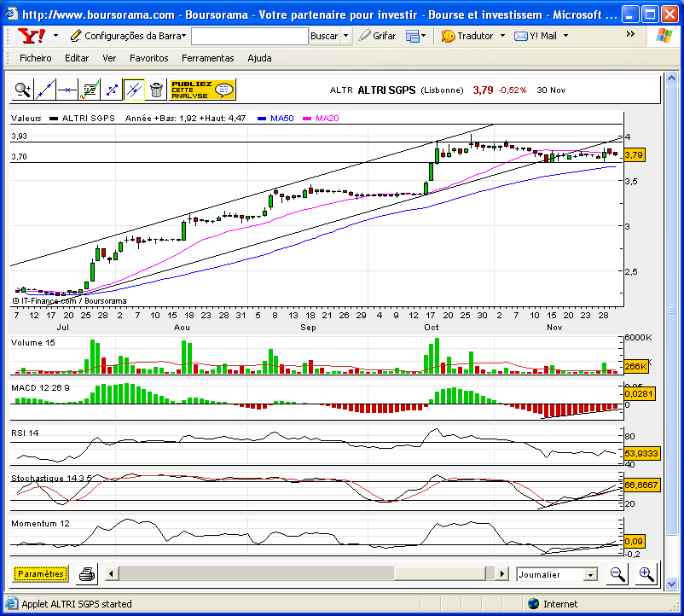The width and height of the screenshot is (684, 616).
Task: Open the chart indicators settings icon
Action: [x=90, y=90]
